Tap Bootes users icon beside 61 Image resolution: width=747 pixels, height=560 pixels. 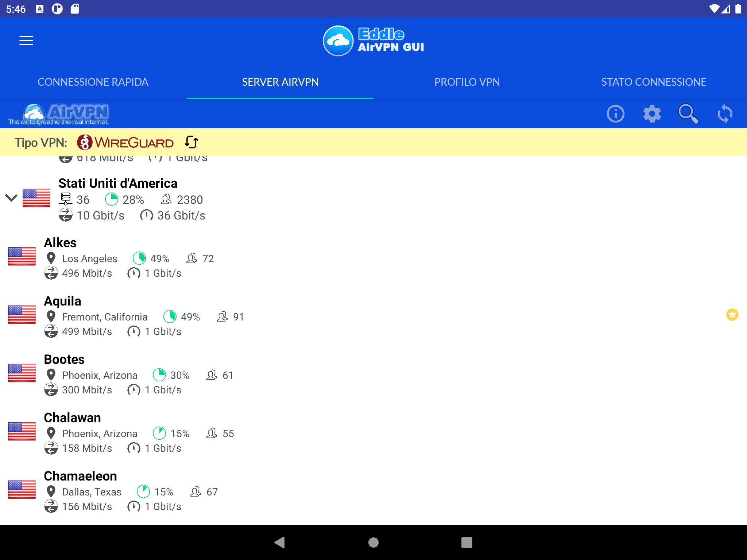[x=212, y=375]
